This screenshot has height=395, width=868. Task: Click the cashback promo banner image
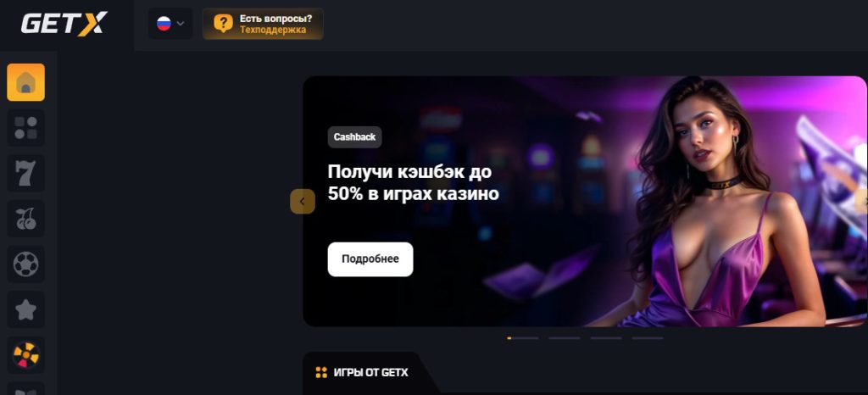[x=585, y=202]
